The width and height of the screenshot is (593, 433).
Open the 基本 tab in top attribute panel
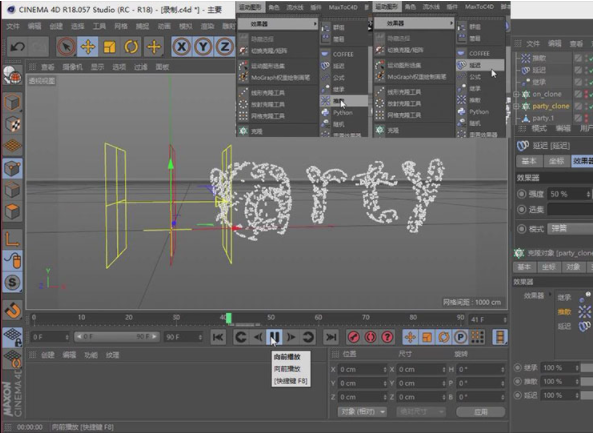click(529, 161)
